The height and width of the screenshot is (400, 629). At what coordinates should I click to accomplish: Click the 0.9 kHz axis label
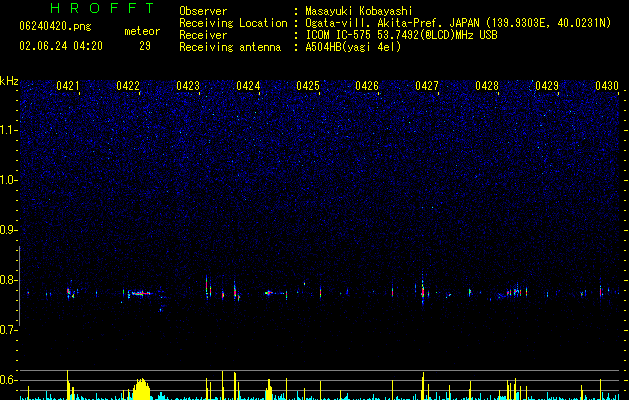point(9,230)
